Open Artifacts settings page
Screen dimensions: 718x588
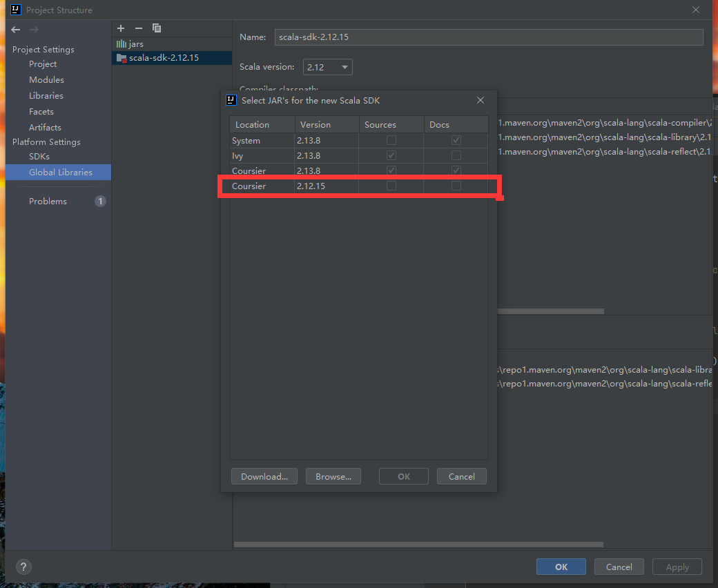tap(45, 127)
